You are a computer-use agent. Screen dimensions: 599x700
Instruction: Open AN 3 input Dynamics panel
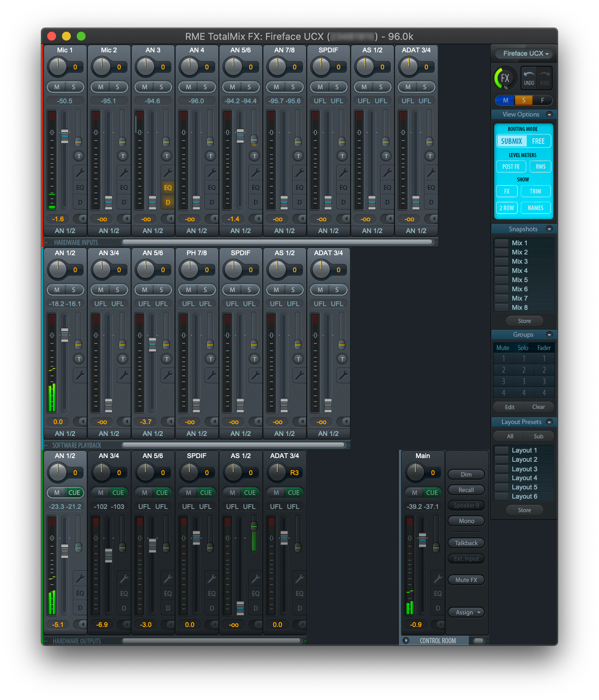167,202
